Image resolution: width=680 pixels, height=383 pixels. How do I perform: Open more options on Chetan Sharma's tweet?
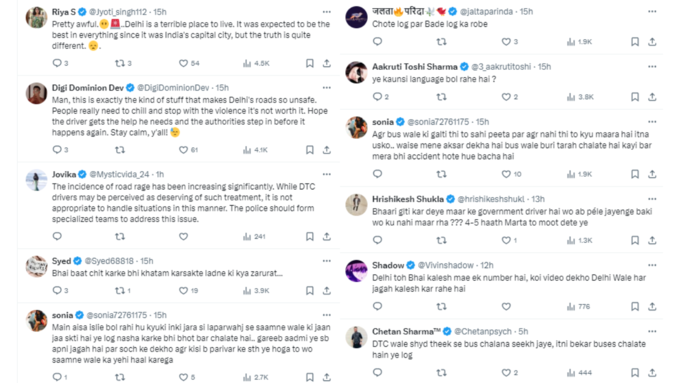pos(652,331)
